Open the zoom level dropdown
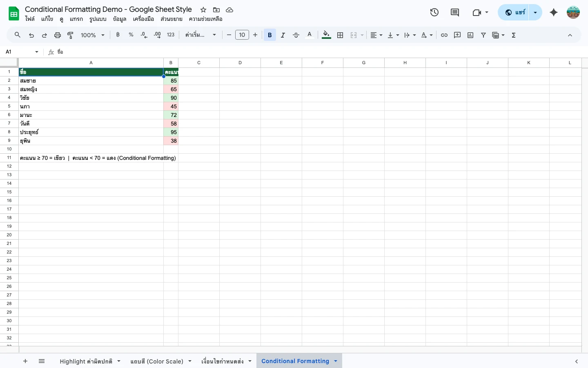This screenshot has height=368, width=588. 93,35
